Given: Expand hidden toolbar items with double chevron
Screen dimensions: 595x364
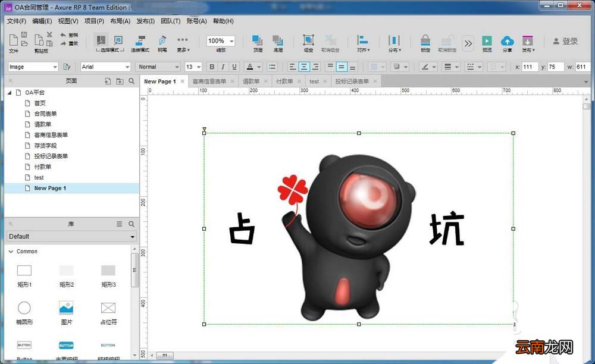Looking at the screenshot, I should [x=468, y=43].
